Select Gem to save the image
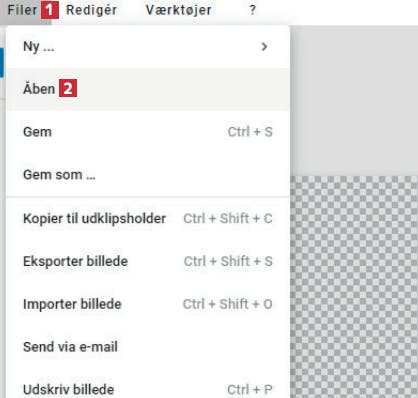The width and height of the screenshot is (418, 398). 148,132
